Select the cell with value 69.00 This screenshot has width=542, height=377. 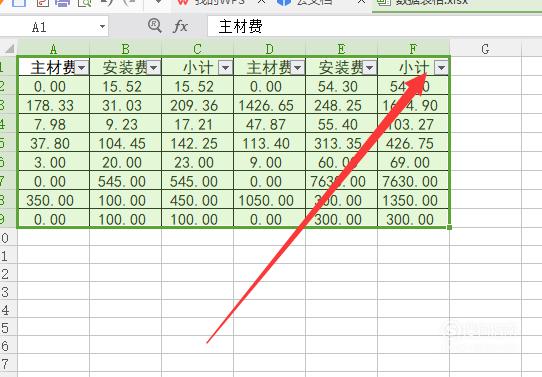pyautogui.click(x=413, y=162)
